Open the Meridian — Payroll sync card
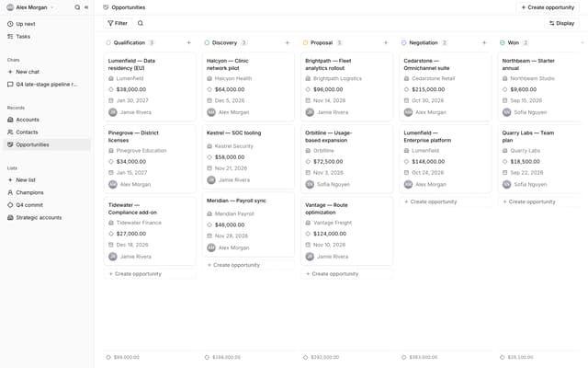 click(248, 224)
